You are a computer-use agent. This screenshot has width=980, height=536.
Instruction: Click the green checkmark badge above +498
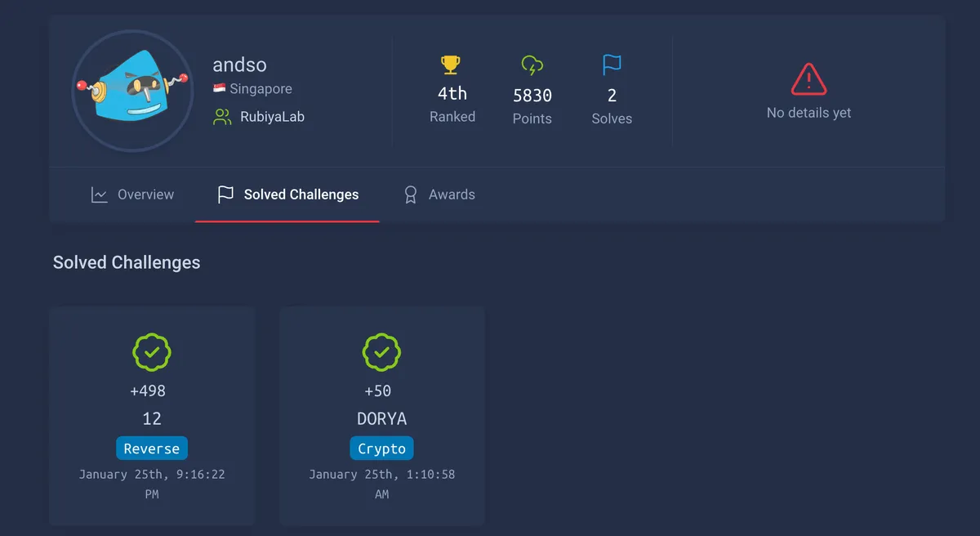[152, 352]
